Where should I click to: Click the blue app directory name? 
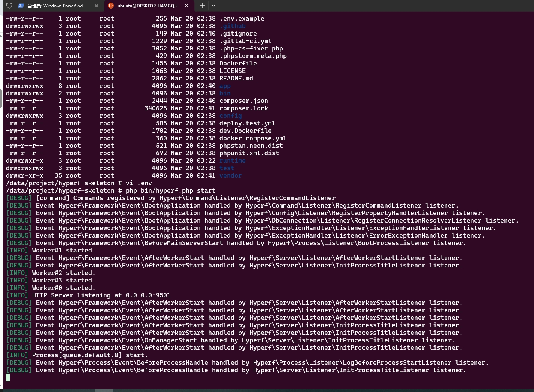pyautogui.click(x=225, y=86)
